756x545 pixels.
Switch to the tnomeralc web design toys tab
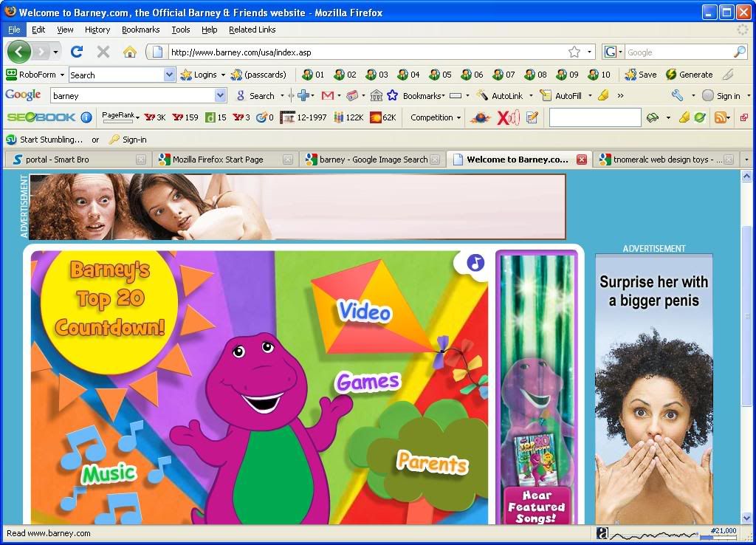666,160
